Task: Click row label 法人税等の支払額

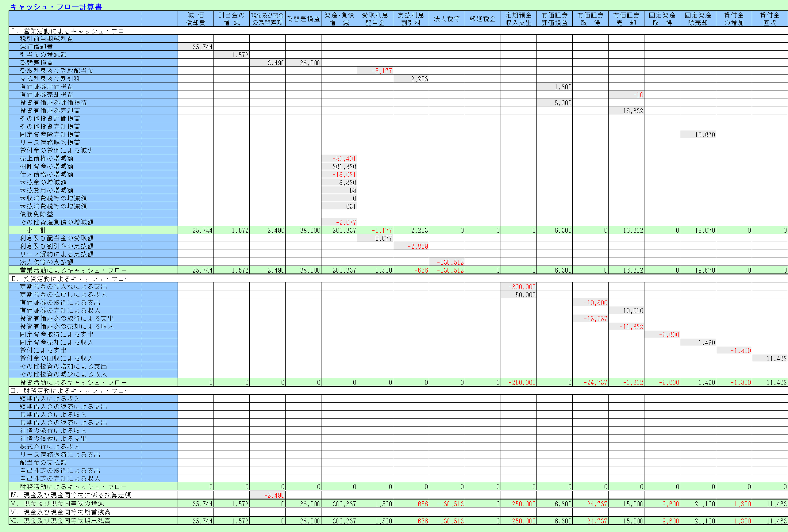Action: tap(46, 262)
